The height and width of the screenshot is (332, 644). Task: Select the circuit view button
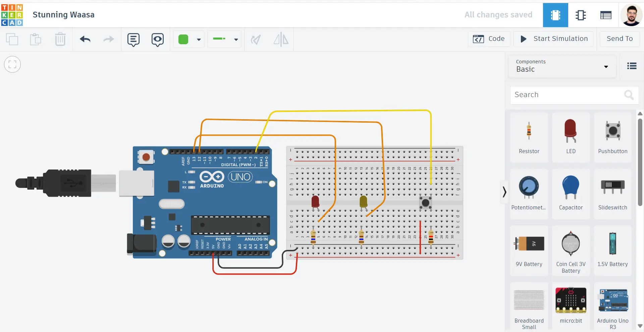[x=555, y=15]
